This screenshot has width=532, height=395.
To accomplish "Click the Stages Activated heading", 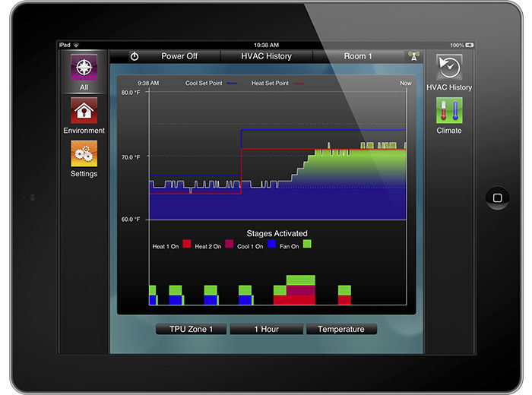I will 277,233.
